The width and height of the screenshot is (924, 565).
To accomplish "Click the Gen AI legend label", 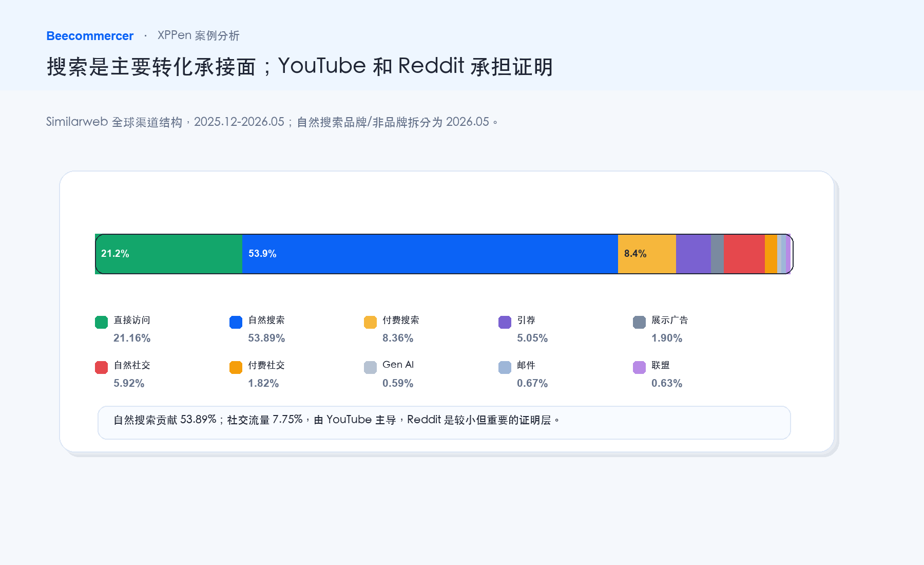I will coord(398,365).
